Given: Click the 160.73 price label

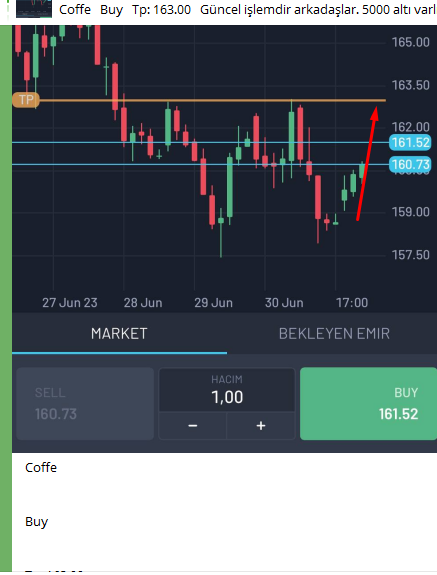Looking at the screenshot, I should point(410,165).
